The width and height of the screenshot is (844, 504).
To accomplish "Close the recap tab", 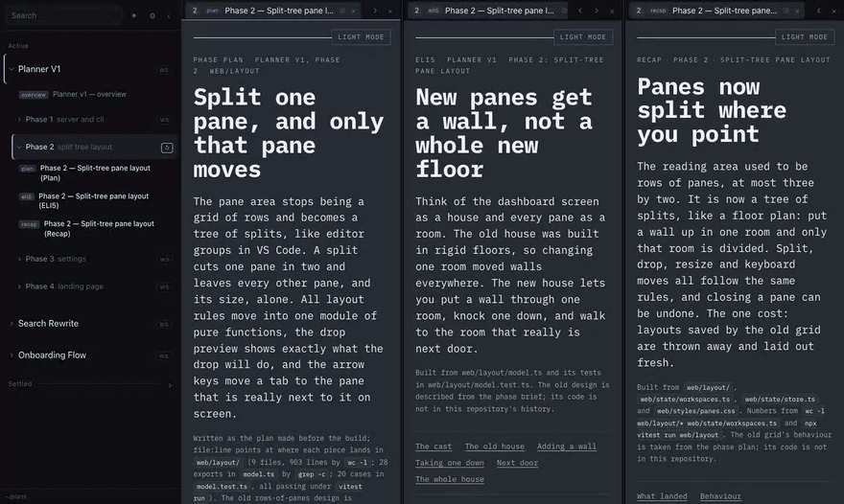I will 797,11.
